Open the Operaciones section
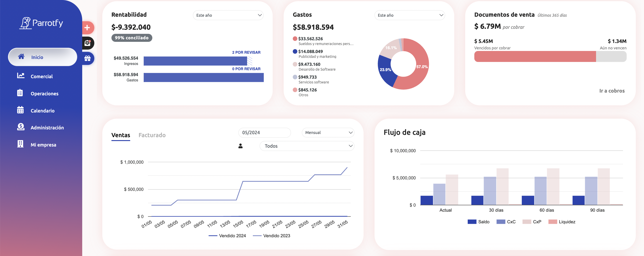The height and width of the screenshot is (256, 644). pyautogui.click(x=45, y=93)
